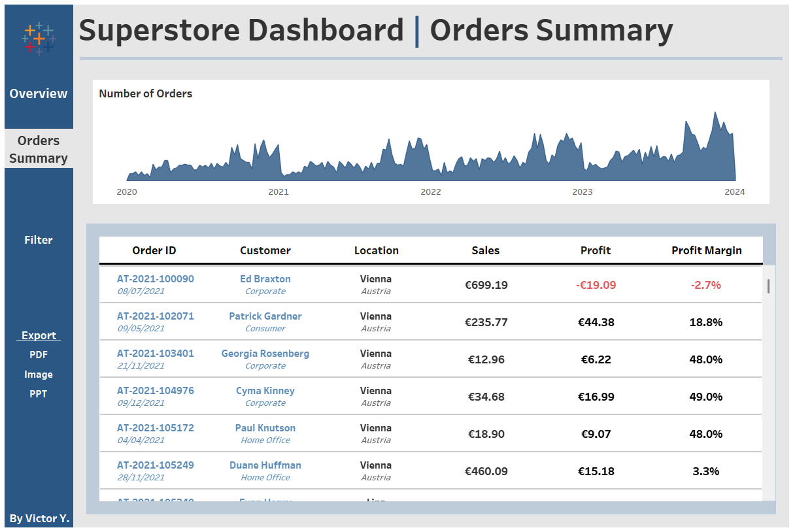Click the Number of Orders chart title
This screenshot has width=795, height=532.
click(x=145, y=93)
